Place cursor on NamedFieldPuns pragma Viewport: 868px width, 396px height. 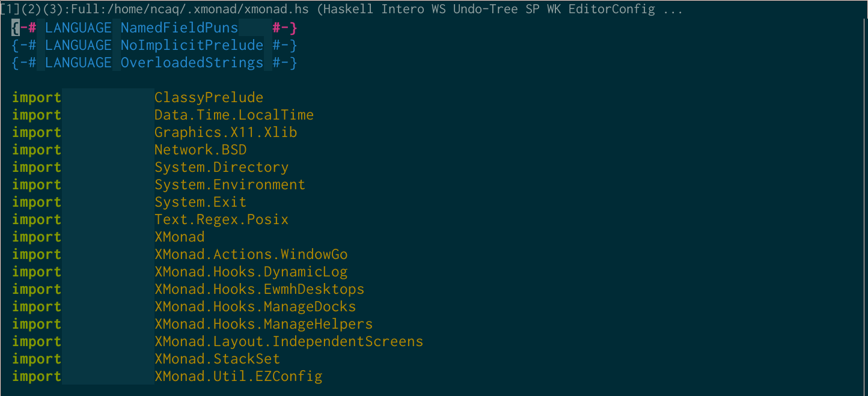[x=179, y=28]
